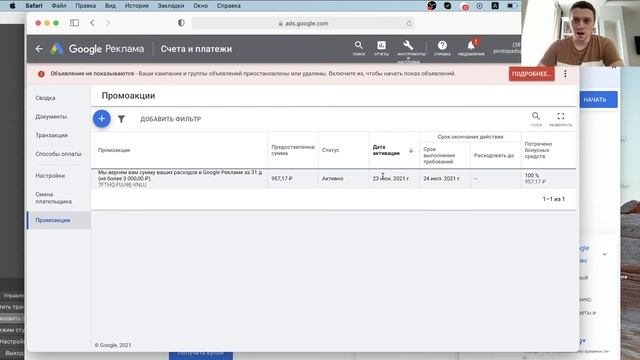Open Смена плательщика in sidebar
640x360 pixels.
pos(53,198)
